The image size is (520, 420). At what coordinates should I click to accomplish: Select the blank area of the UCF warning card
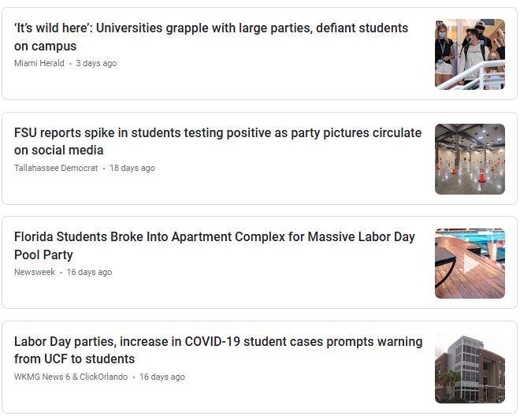[x=266, y=397]
